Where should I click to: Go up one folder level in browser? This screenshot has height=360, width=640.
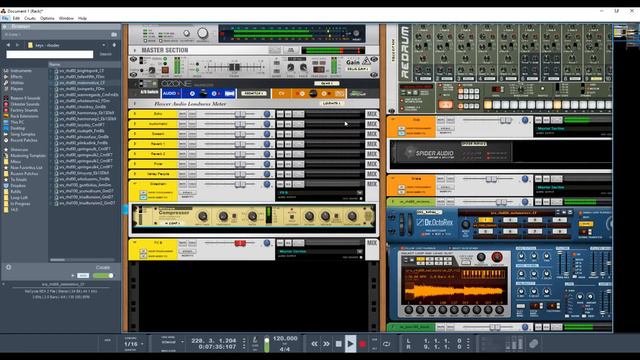coord(114,45)
